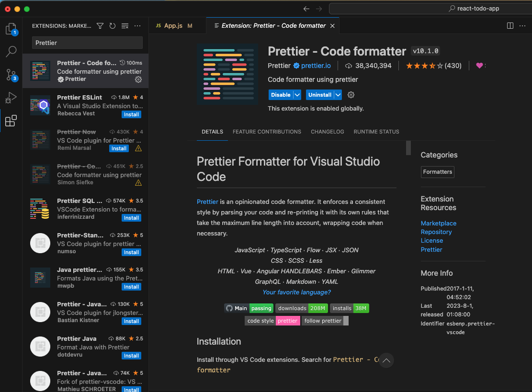Expand the Uninstall dropdown arrow
The height and width of the screenshot is (392, 532).
pos(338,95)
